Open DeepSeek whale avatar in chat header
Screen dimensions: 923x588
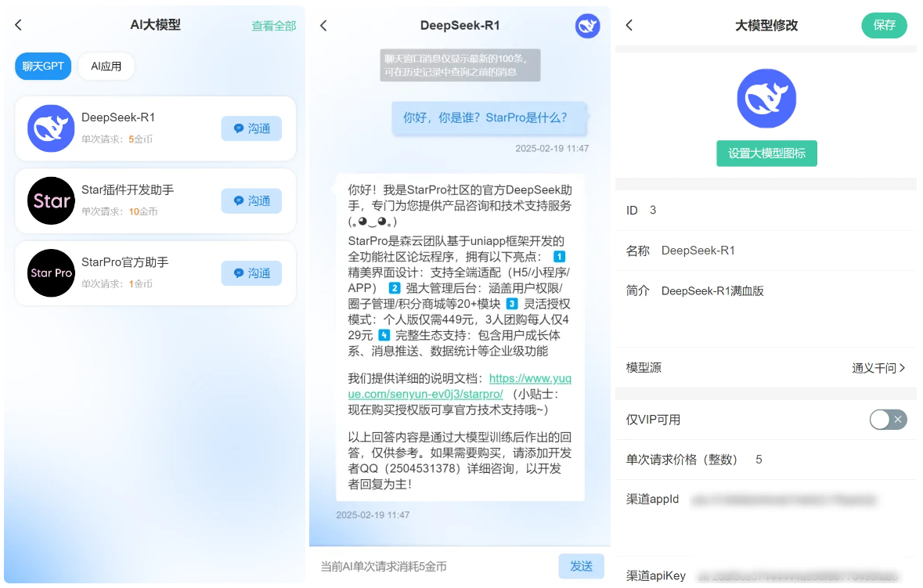tap(587, 26)
